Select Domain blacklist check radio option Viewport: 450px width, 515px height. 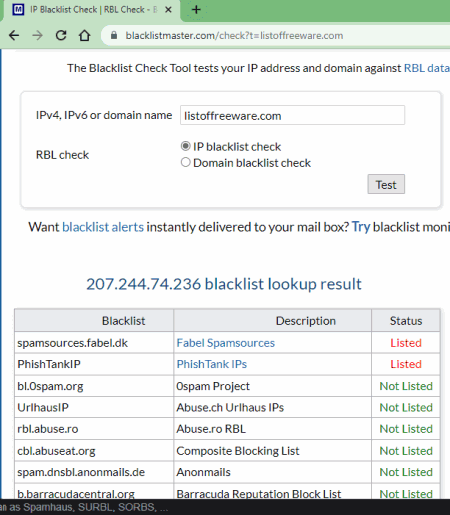186,163
